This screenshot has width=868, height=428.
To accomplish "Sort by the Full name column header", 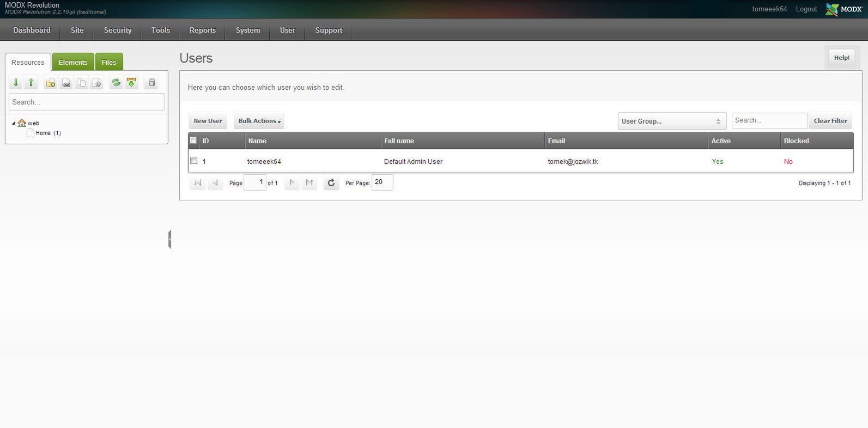I will point(463,140).
